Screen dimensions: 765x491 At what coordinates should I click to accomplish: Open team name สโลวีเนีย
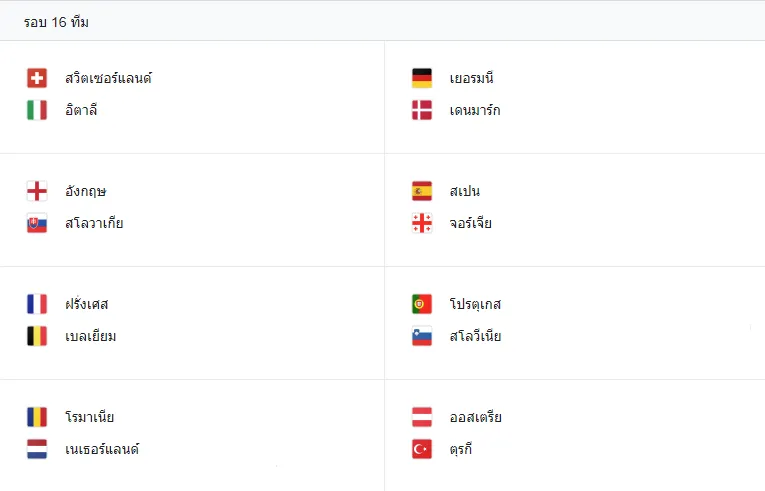476,336
